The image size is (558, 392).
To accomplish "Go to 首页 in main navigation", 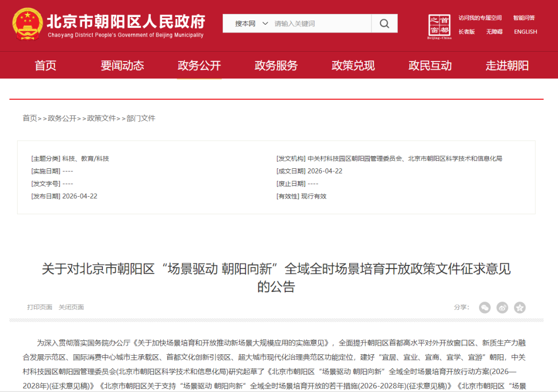I will tap(45, 66).
